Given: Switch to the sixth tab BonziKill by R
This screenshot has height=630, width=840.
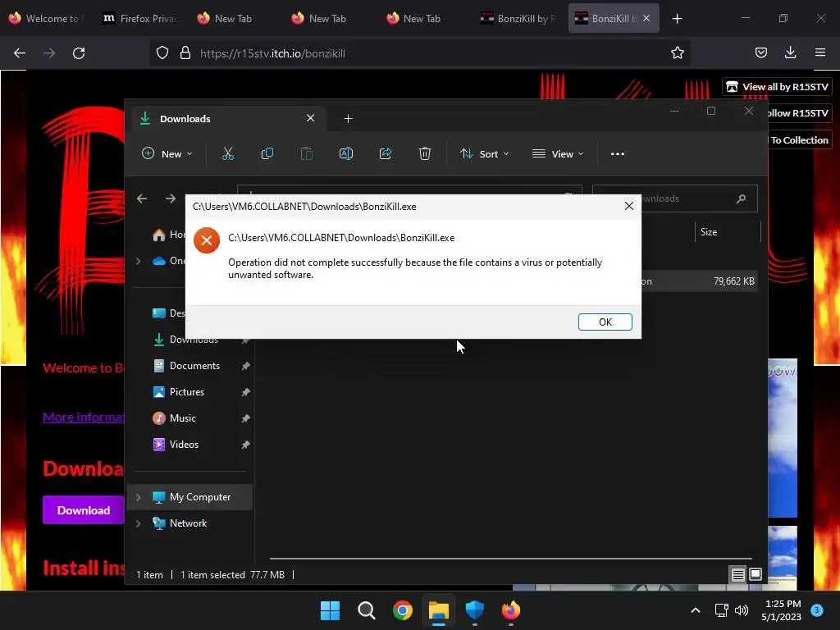Looking at the screenshot, I should (x=518, y=18).
